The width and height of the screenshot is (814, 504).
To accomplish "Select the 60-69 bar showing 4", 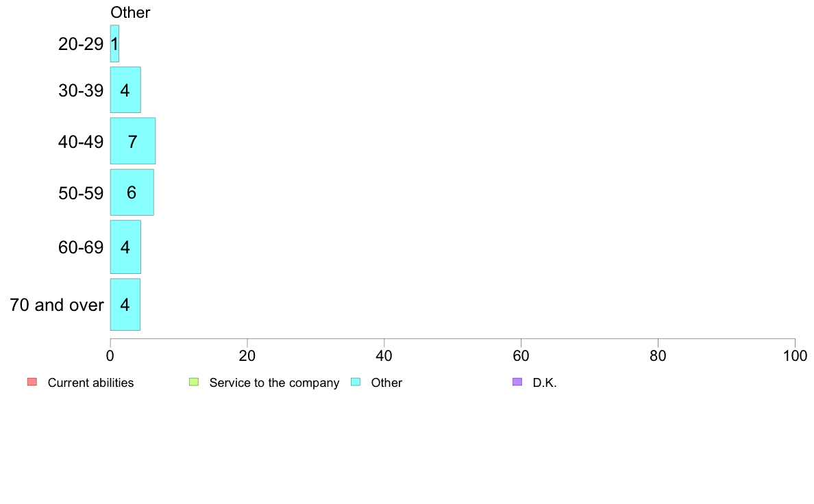I will (125, 247).
